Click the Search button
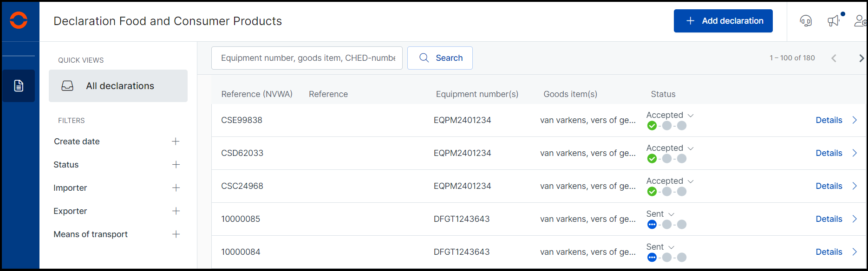Image resolution: width=868 pixels, height=271 pixels. (x=440, y=58)
